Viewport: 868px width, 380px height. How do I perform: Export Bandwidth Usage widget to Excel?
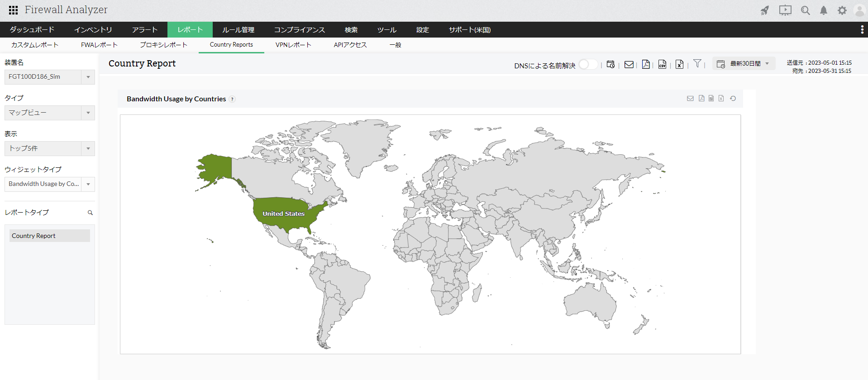pos(721,98)
